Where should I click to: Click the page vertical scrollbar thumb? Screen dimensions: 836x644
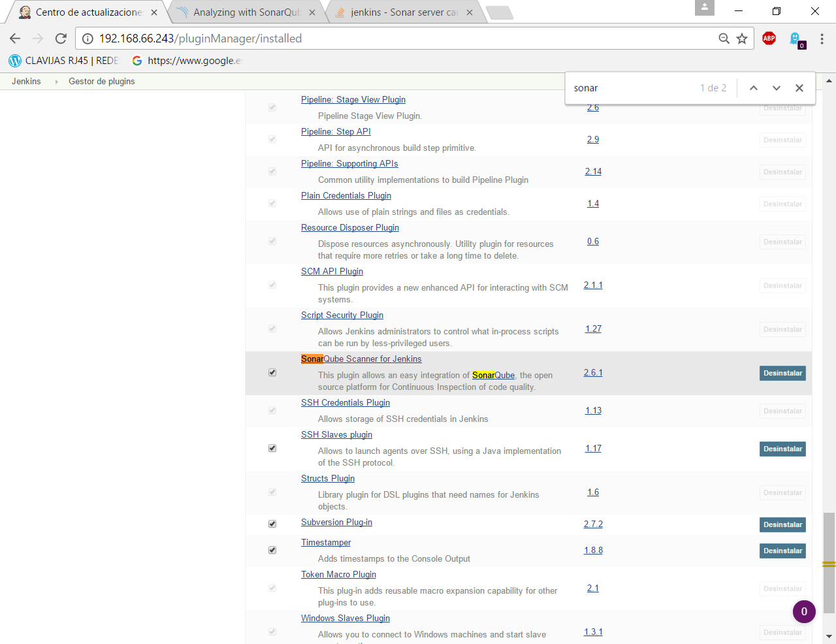829,563
